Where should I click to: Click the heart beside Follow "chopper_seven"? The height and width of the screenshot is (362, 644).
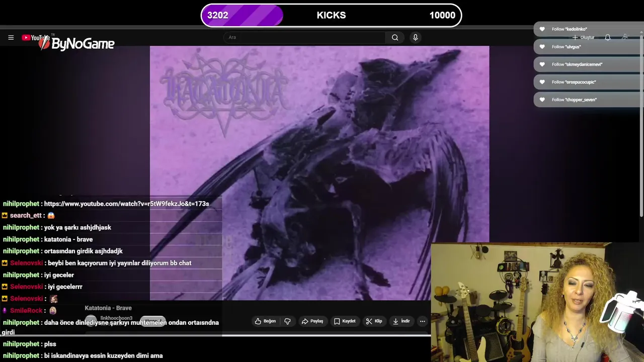click(542, 100)
